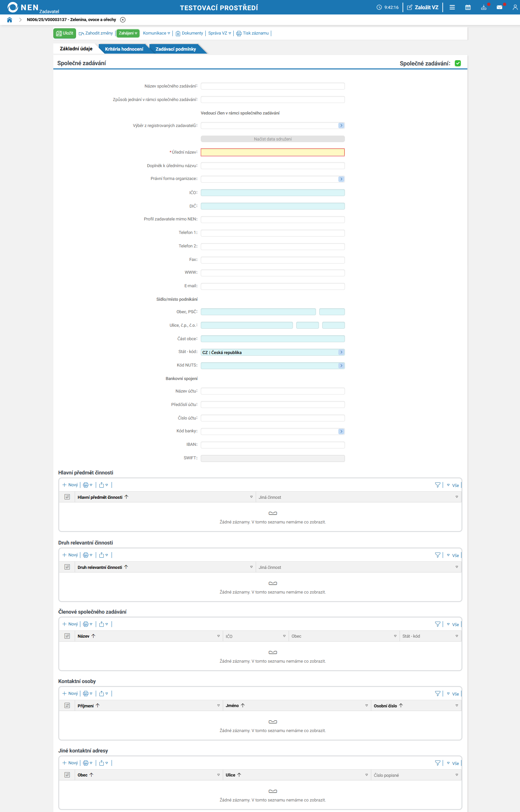Click the NEN logo
Screen dimensions: 520x812
pos(23,8)
